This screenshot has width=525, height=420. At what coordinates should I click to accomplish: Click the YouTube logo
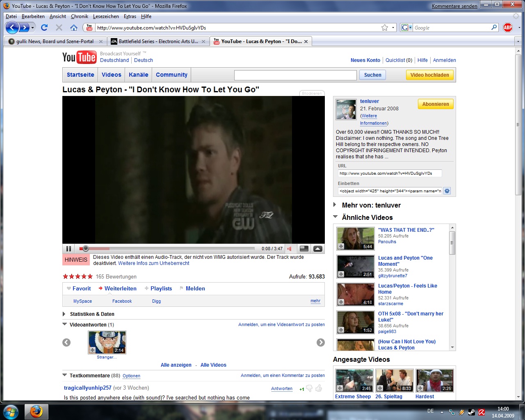click(x=79, y=57)
